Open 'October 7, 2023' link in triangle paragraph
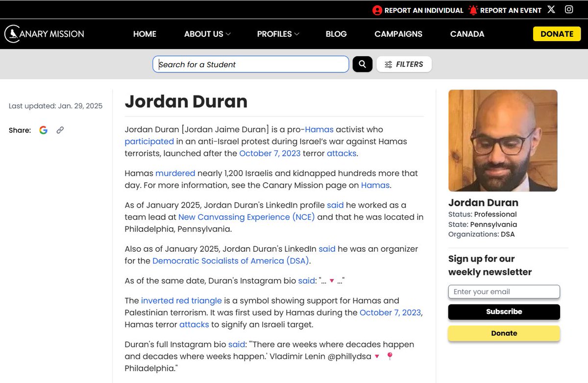 click(x=391, y=312)
